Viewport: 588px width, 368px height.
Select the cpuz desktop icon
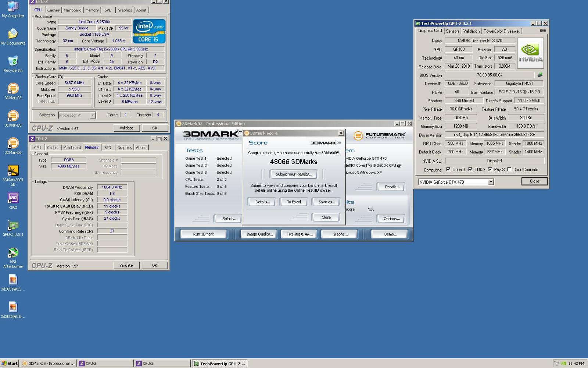[x=13, y=201]
